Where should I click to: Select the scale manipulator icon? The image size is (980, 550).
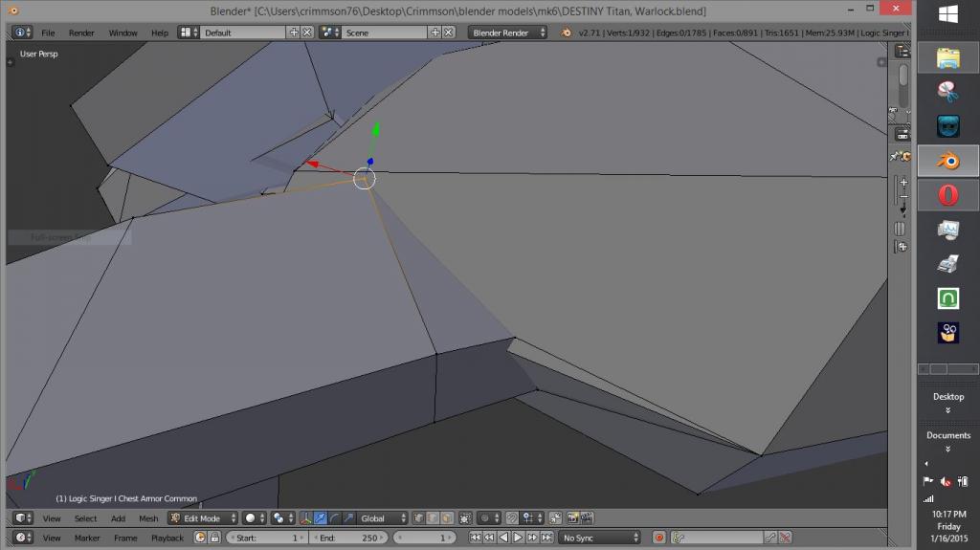point(348,518)
